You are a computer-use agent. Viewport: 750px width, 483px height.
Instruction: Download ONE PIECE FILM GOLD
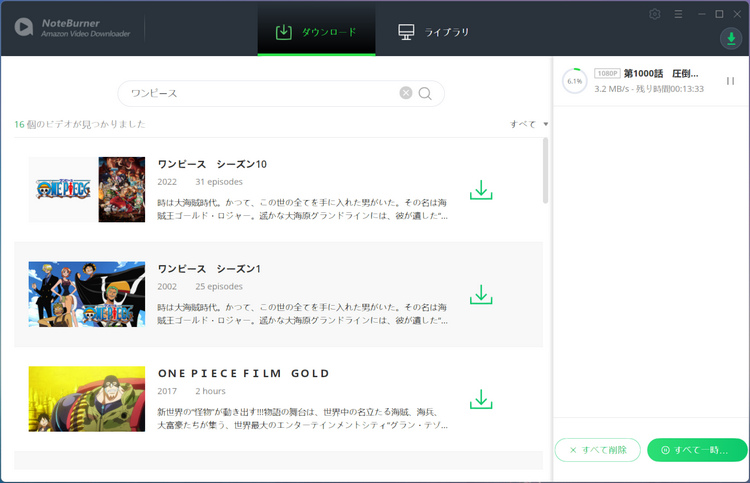tap(481, 399)
